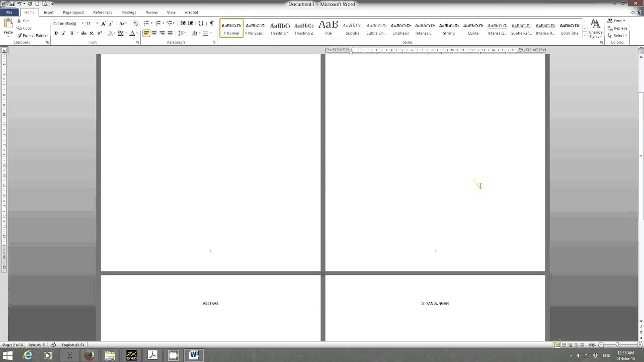Clear formatting with the eraser icon
This screenshot has height=362, width=644.
pos(135,24)
